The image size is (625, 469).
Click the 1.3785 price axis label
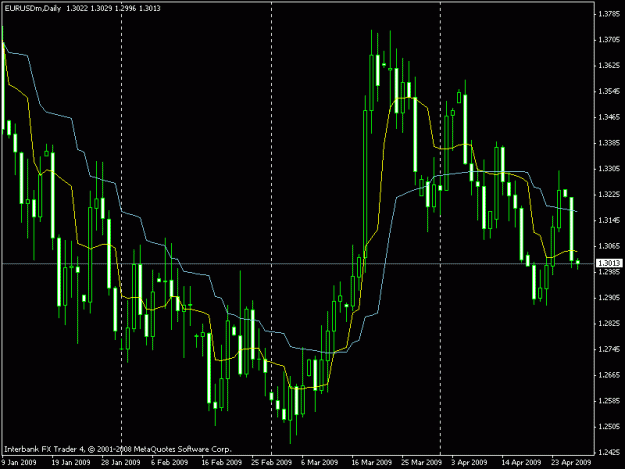(x=609, y=14)
